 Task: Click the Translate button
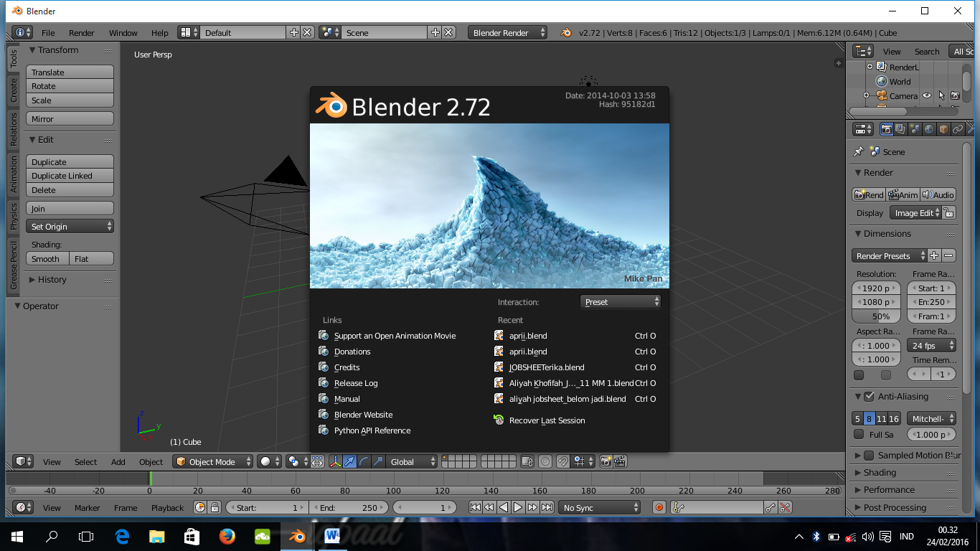point(70,72)
